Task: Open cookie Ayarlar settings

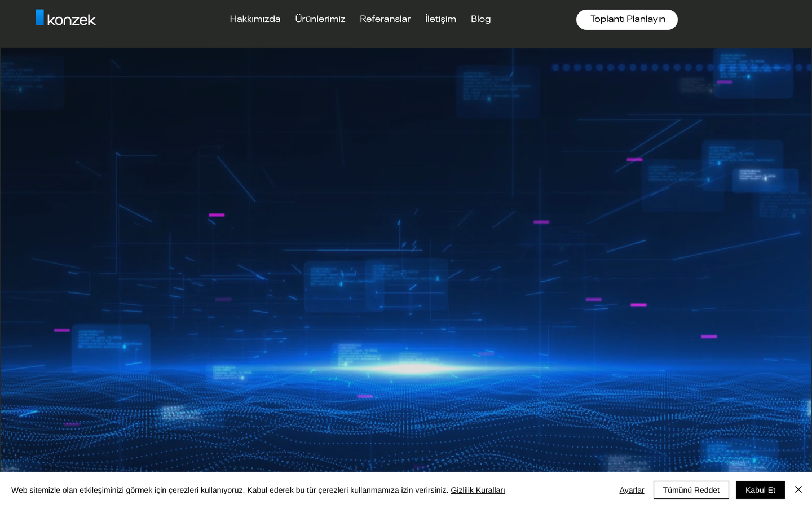Action: coord(632,490)
